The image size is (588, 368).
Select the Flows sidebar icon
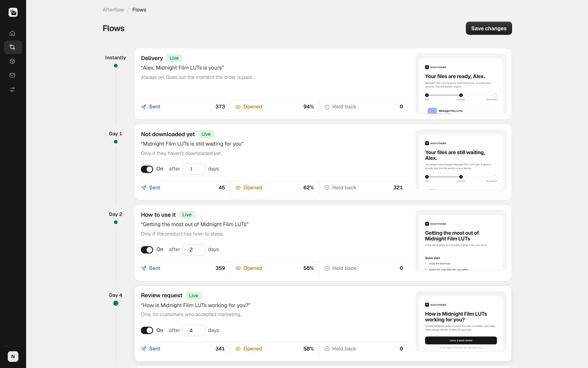click(x=12, y=47)
